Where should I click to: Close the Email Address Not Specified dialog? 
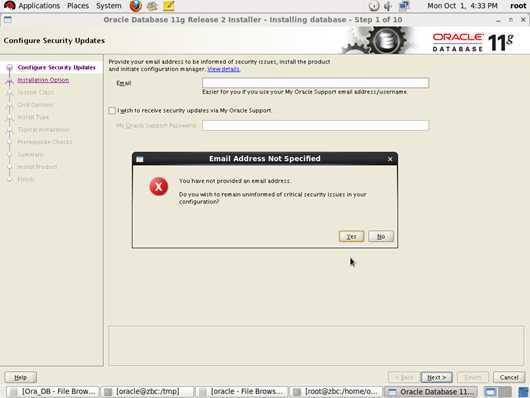(390, 159)
